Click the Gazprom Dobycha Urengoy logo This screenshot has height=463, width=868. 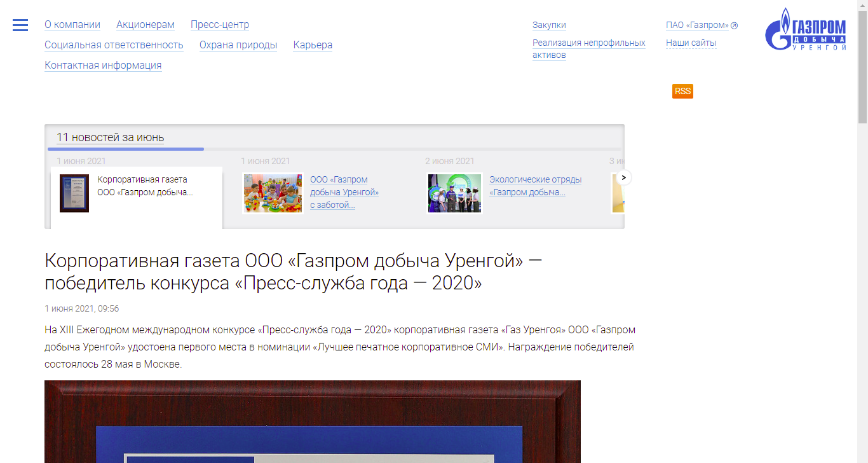806,30
